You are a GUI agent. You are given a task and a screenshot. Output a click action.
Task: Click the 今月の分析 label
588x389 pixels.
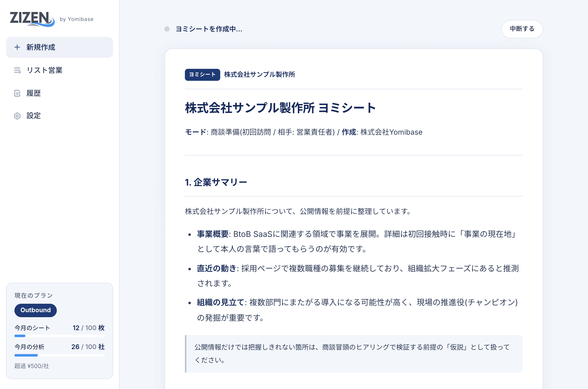[29, 347]
